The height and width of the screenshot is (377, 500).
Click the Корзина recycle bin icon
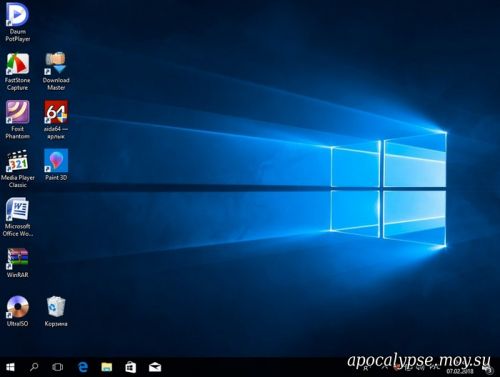click(x=56, y=311)
